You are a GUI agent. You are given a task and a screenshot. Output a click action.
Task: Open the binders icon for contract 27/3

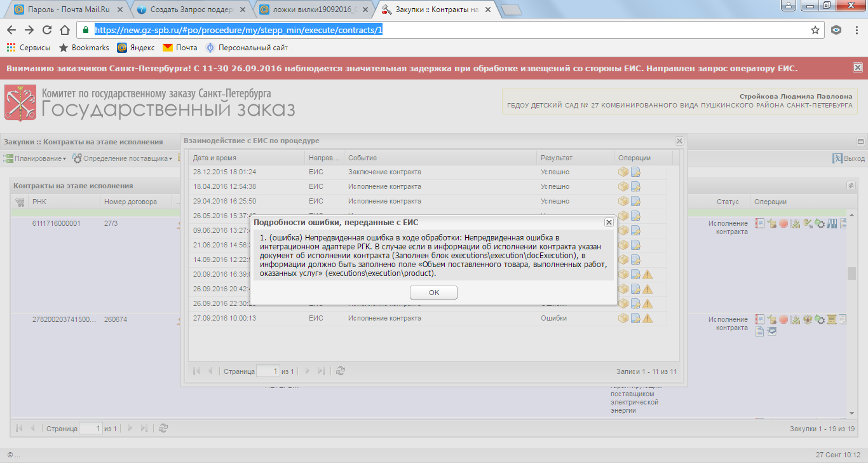click(x=832, y=223)
